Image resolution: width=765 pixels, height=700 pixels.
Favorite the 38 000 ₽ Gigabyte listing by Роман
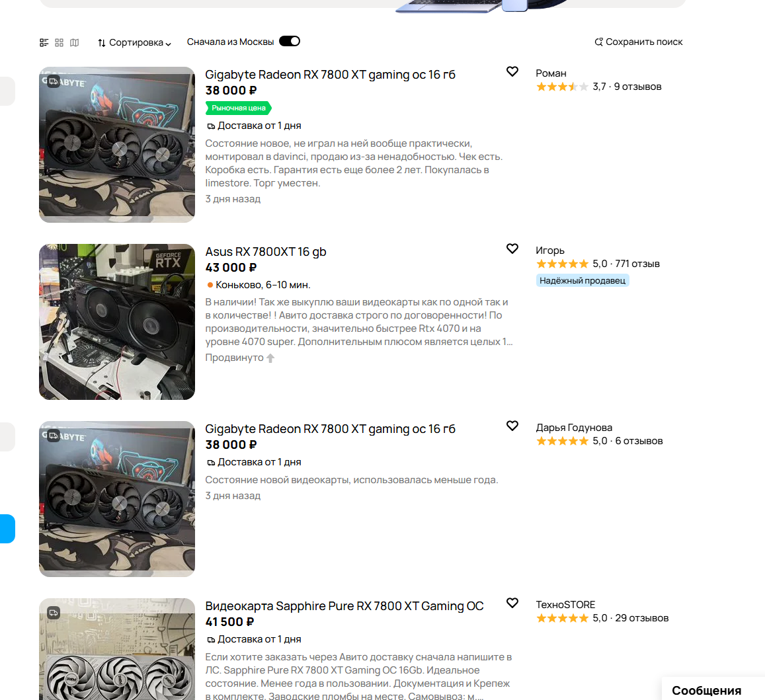tap(512, 71)
